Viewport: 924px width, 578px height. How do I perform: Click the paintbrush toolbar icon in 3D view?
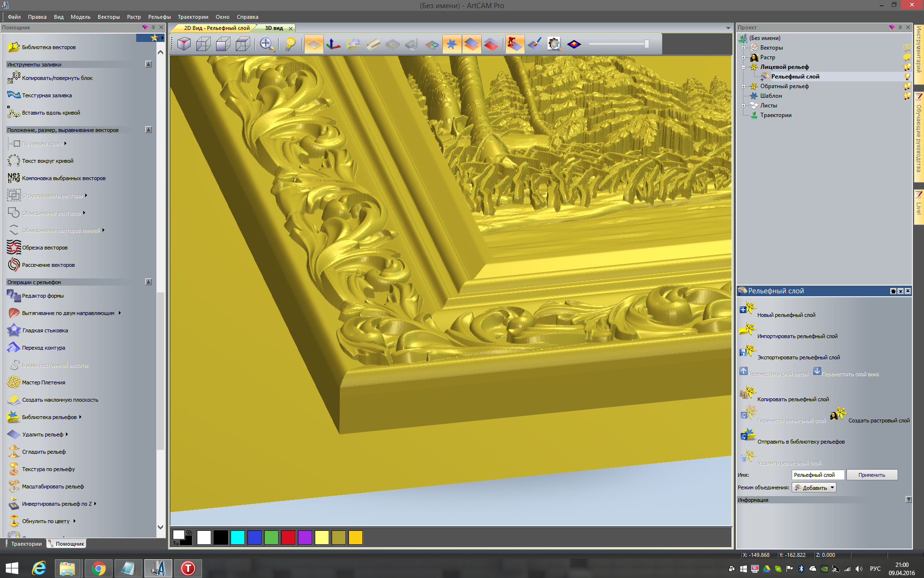(x=535, y=44)
